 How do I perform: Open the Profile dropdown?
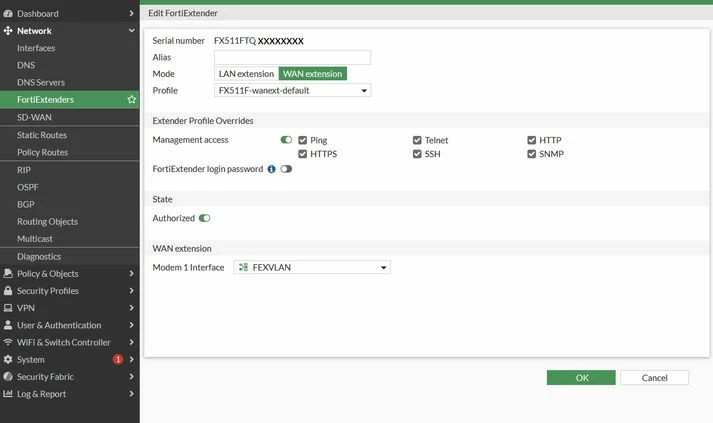click(292, 91)
